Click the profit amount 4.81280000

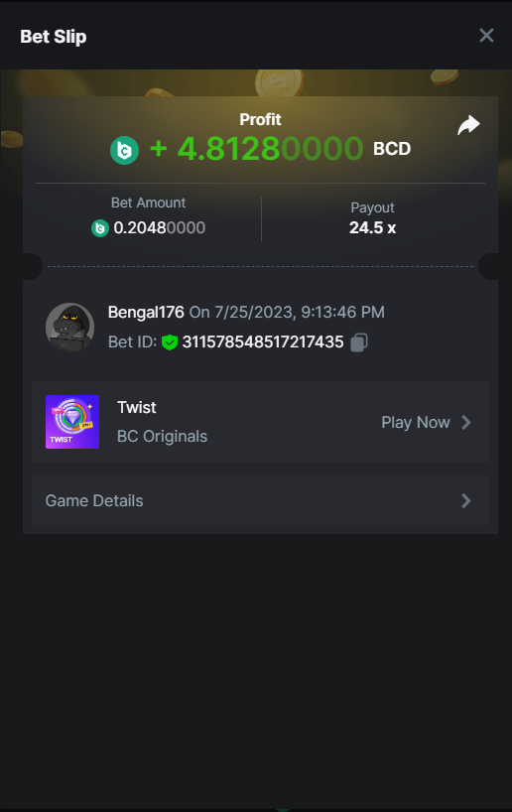256,149
